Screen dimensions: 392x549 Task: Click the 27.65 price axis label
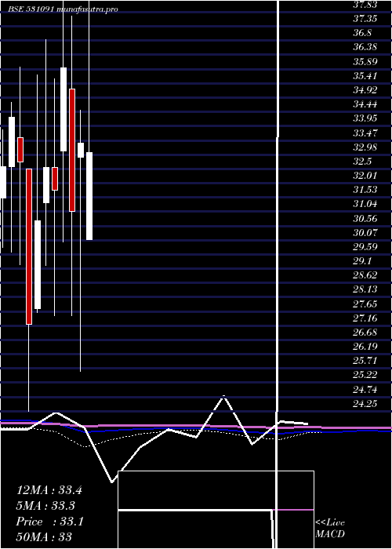tap(365, 304)
